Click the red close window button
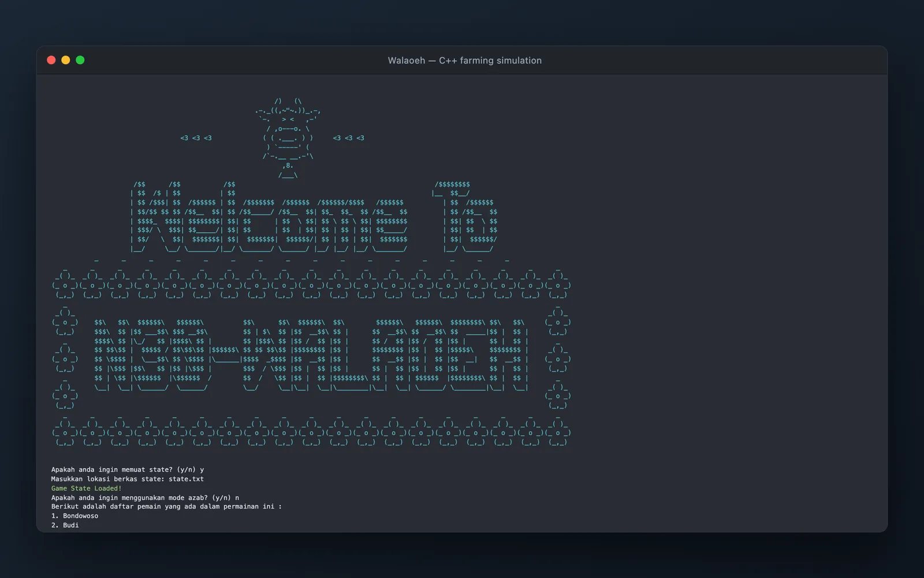This screenshot has height=578, width=924. (51, 60)
